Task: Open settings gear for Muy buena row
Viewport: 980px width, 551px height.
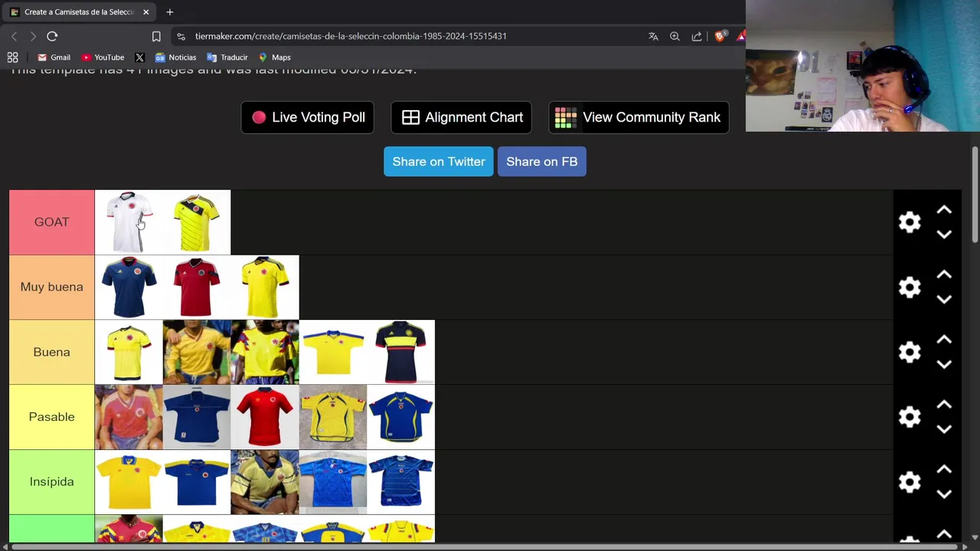Action: click(910, 287)
